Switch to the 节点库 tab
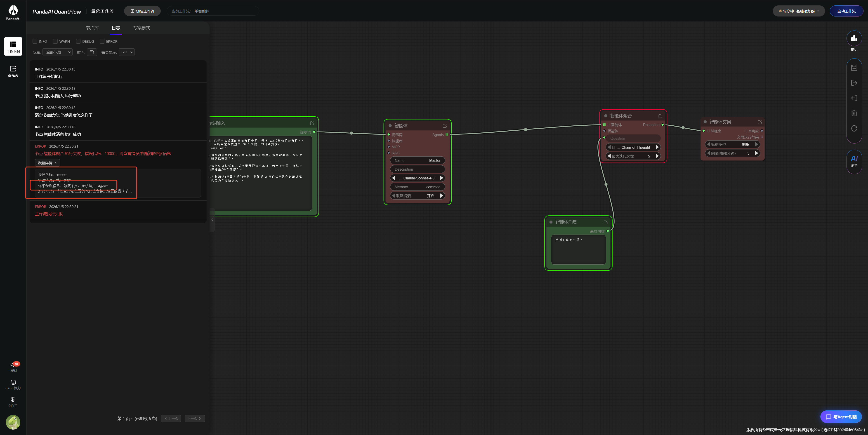Image resolution: width=868 pixels, height=435 pixels. pos(92,28)
